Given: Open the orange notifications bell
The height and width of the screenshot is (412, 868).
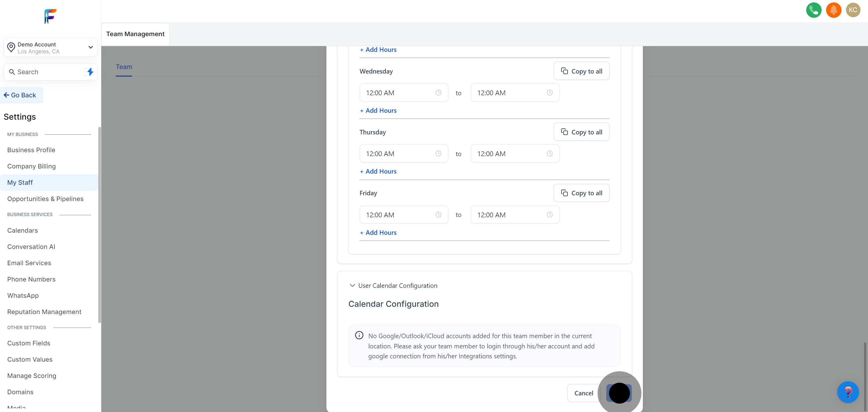Looking at the screenshot, I should point(833,10).
